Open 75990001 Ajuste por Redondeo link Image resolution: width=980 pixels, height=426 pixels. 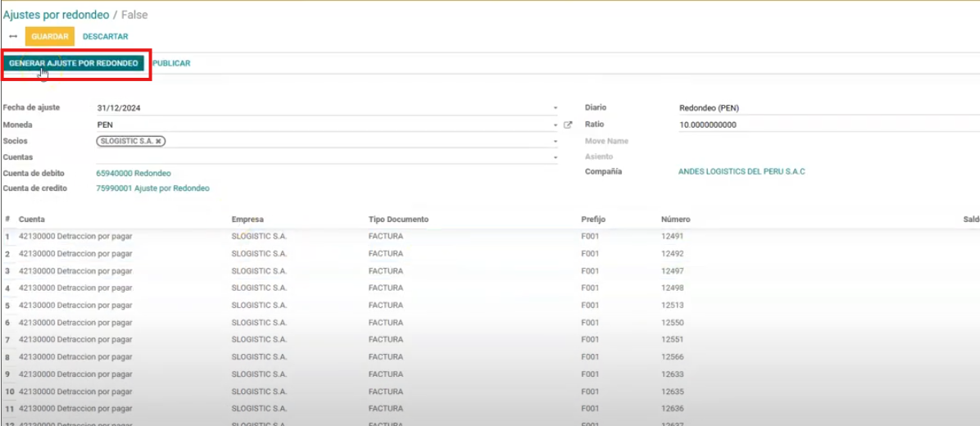[152, 188]
